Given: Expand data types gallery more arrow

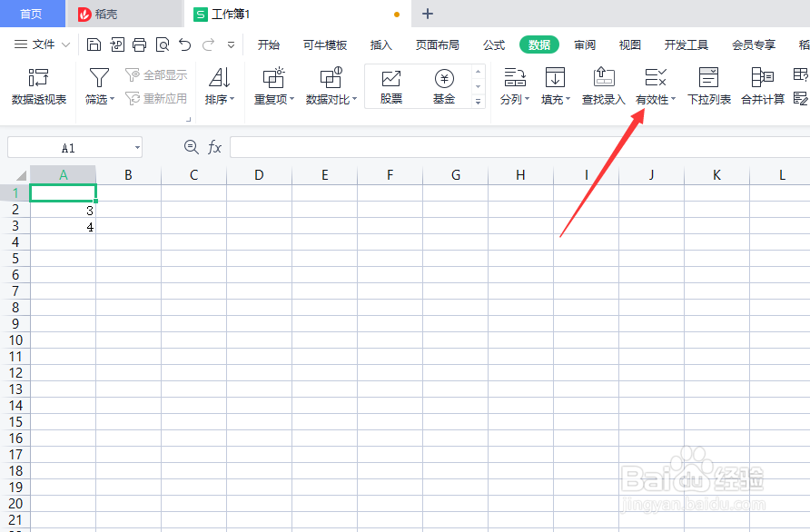Looking at the screenshot, I should (478, 102).
